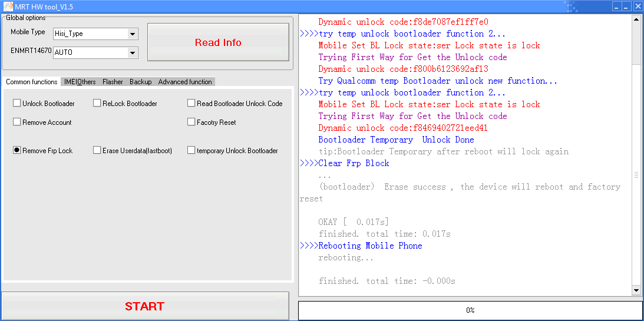
Task: Click the 'ENMRT14670' label
Action: [x=31, y=51]
